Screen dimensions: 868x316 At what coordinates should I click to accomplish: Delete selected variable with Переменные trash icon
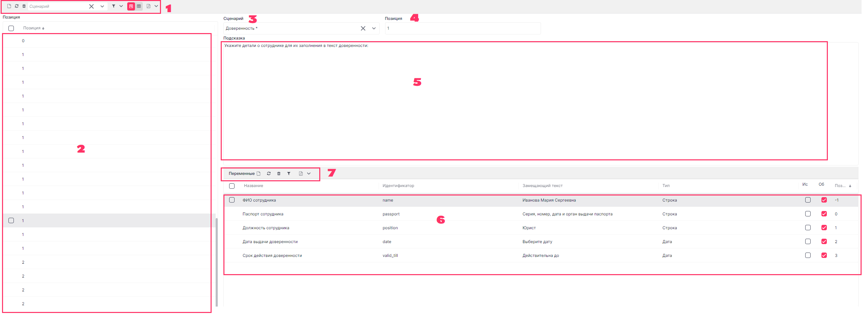point(279,174)
